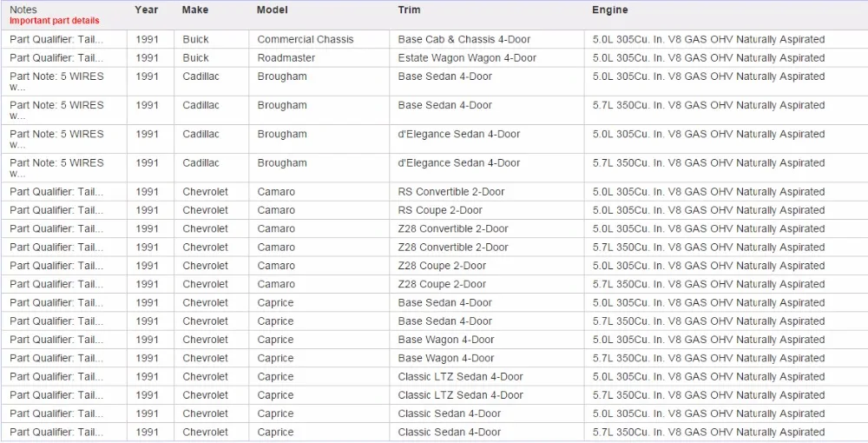
Task: Click the Year column header
Action: coord(146,10)
